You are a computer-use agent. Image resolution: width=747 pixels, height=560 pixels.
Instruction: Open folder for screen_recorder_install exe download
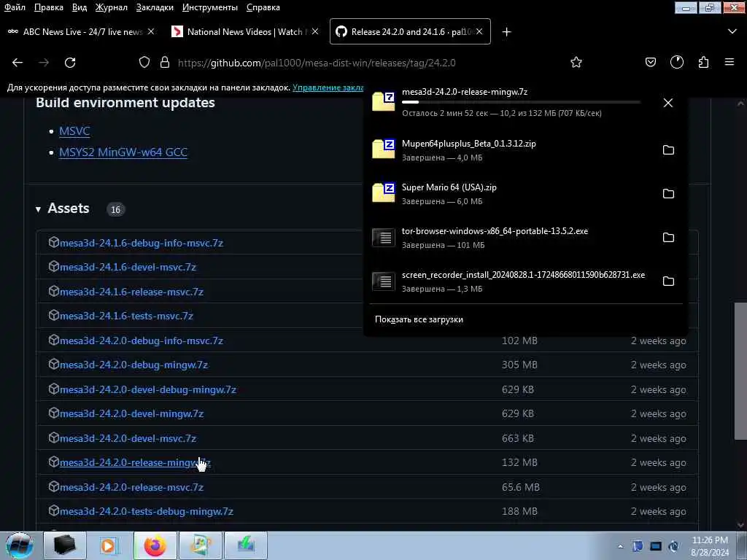click(668, 281)
